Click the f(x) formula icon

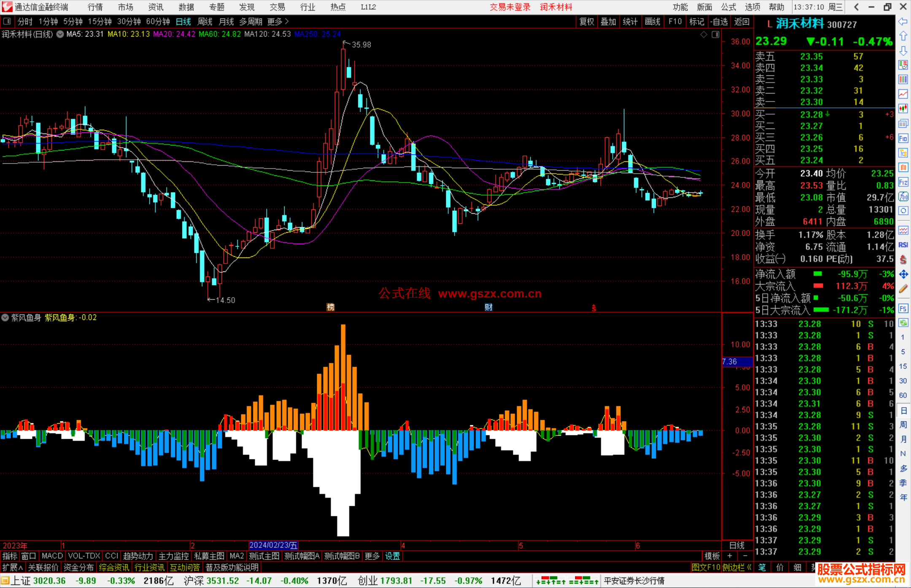903,196
